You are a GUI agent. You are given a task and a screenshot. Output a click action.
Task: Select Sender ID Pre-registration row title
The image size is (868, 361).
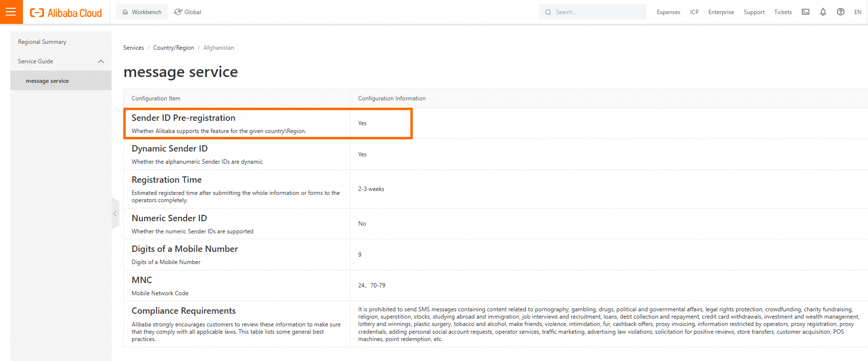coord(183,118)
